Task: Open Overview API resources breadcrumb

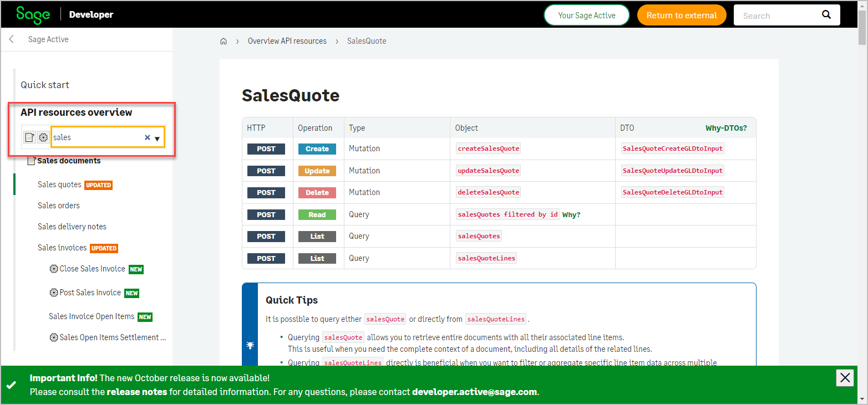Action: pyautogui.click(x=287, y=41)
